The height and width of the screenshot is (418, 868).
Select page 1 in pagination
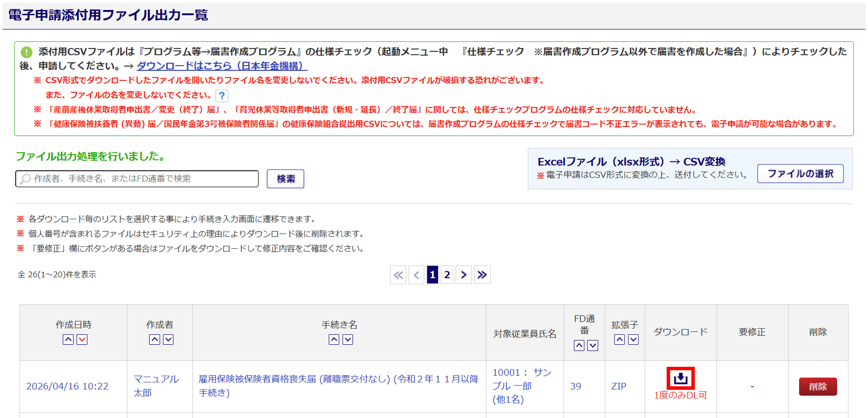click(432, 275)
